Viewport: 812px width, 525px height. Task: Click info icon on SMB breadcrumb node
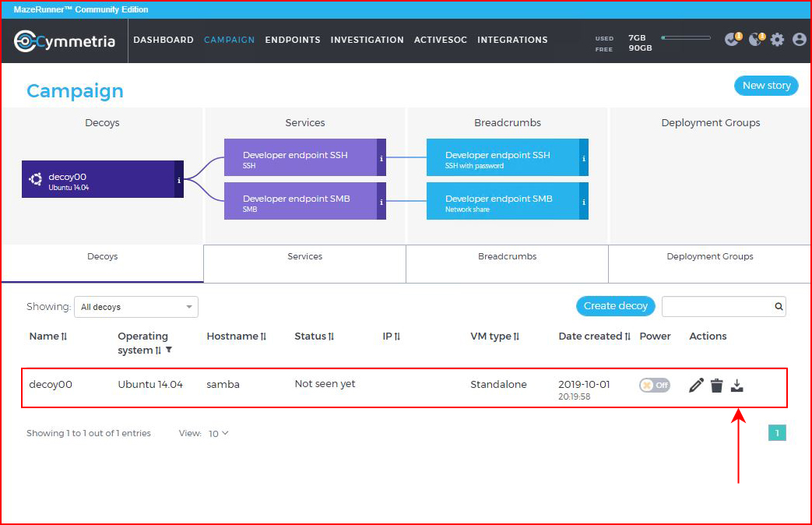(584, 201)
